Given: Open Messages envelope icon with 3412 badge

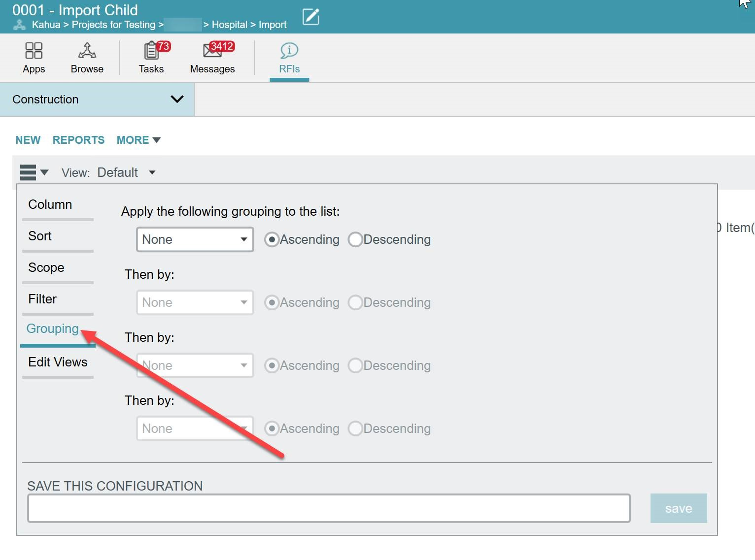Looking at the screenshot, I should 212,51.
